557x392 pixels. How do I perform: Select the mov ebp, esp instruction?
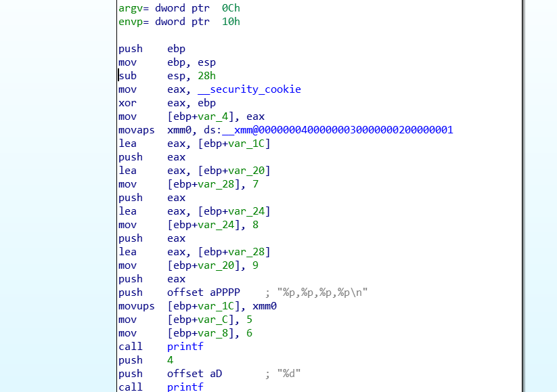[x=167, y=62]
